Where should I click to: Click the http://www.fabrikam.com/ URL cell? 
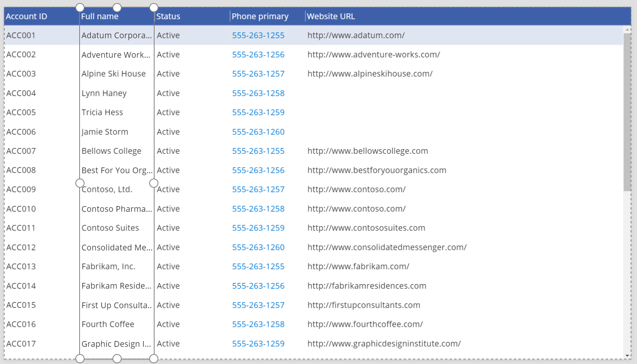(x=358, y=266)
